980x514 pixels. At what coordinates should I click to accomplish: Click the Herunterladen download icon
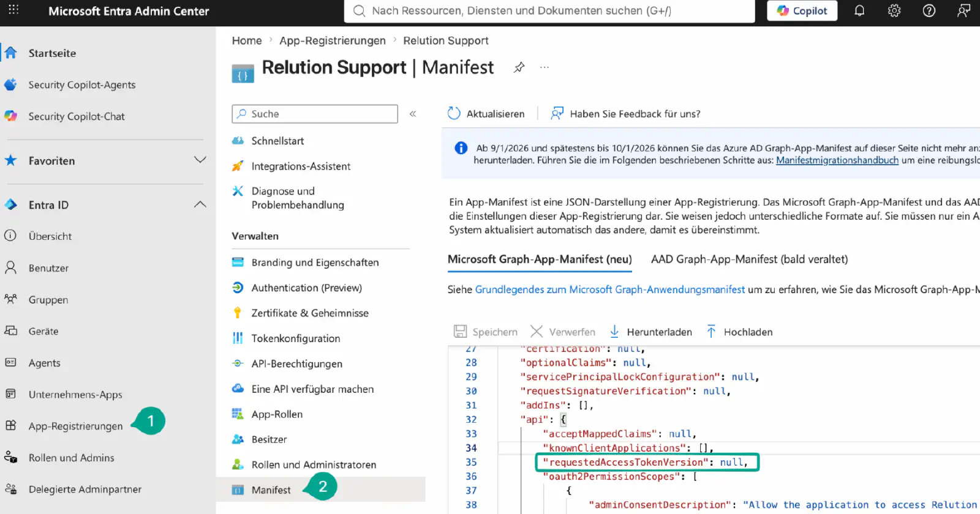coord(614,332)
